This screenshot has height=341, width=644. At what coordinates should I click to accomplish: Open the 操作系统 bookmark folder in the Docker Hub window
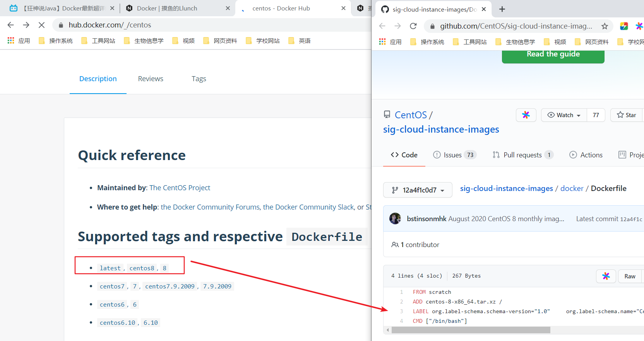56,41
